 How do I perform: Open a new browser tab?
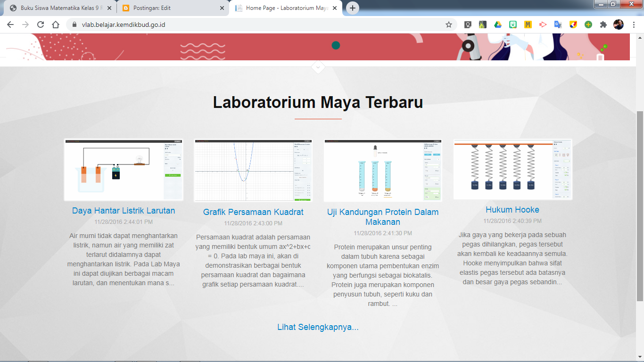point(352,8)
